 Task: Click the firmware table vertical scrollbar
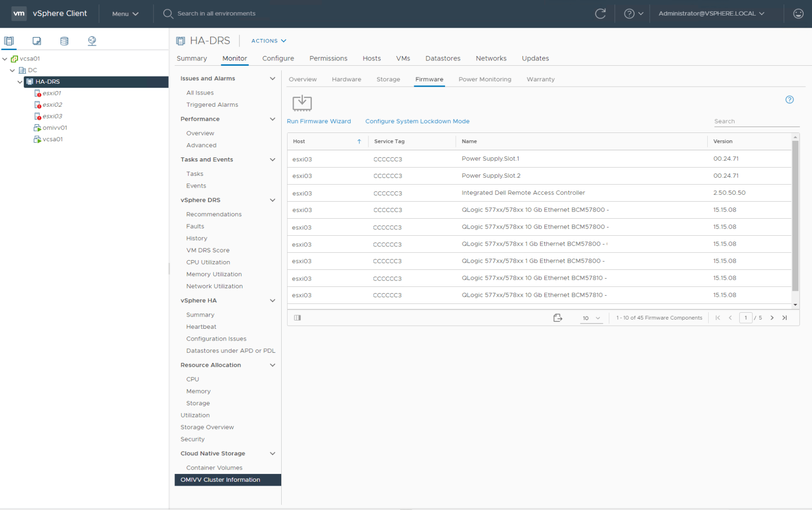[x=795, y=216]
